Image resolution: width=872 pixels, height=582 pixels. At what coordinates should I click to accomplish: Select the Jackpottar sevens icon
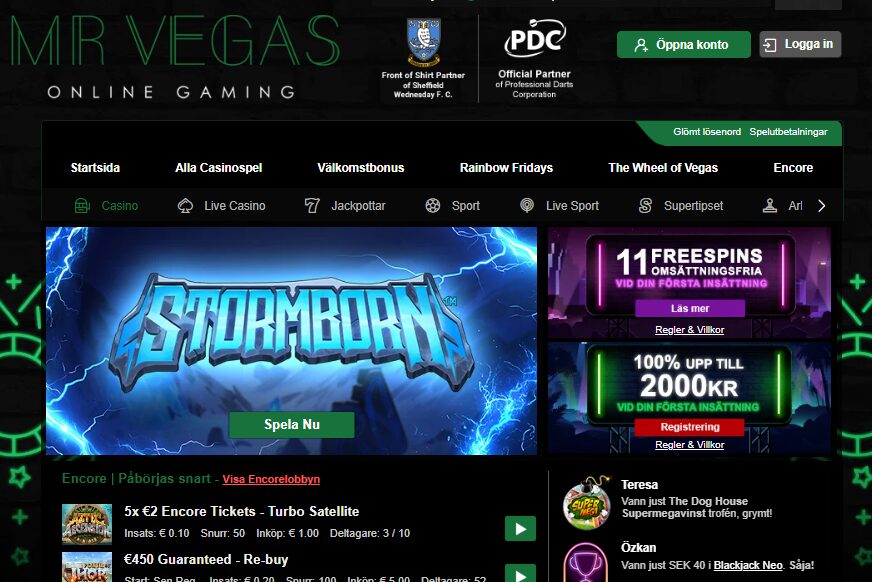(312, 206)
